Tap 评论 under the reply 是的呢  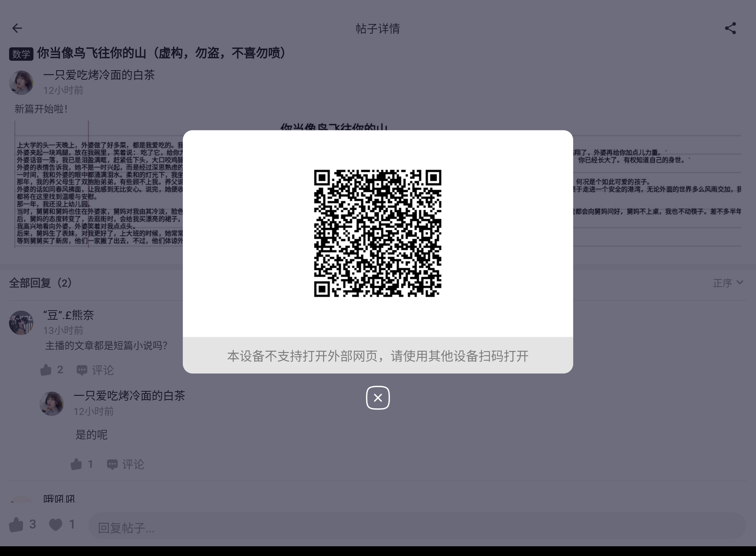click(x=125, y=464)
